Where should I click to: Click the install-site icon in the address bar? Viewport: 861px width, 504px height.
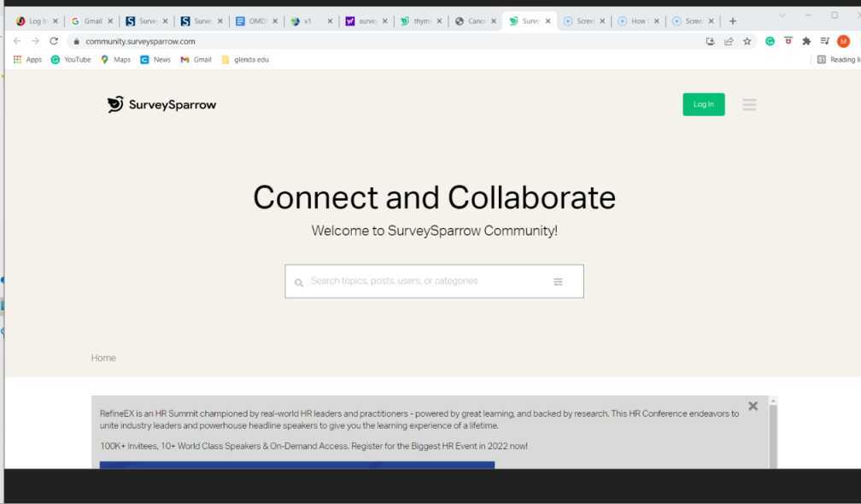(711, 40)
